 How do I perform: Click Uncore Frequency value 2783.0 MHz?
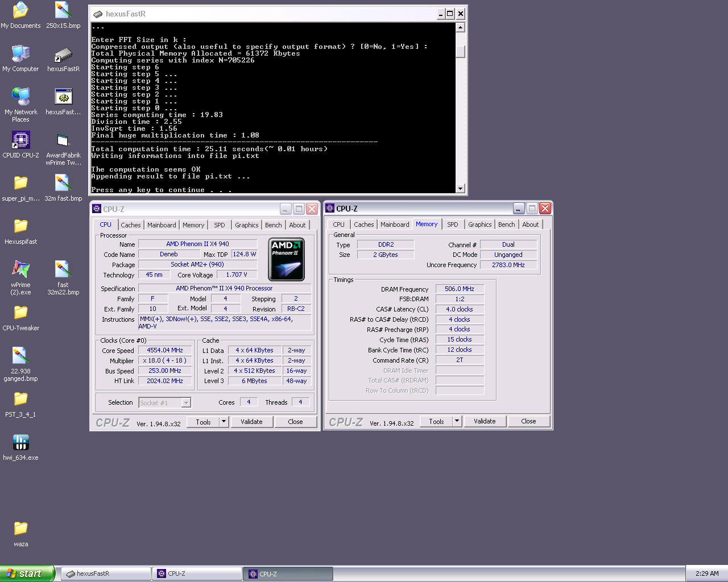508,265
